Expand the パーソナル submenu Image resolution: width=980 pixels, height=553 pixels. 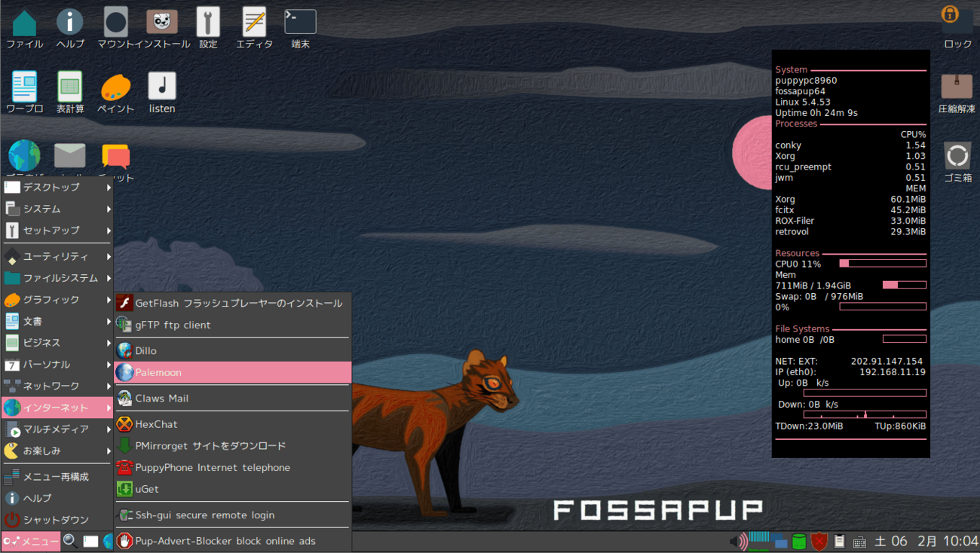[x=57, y=365]
